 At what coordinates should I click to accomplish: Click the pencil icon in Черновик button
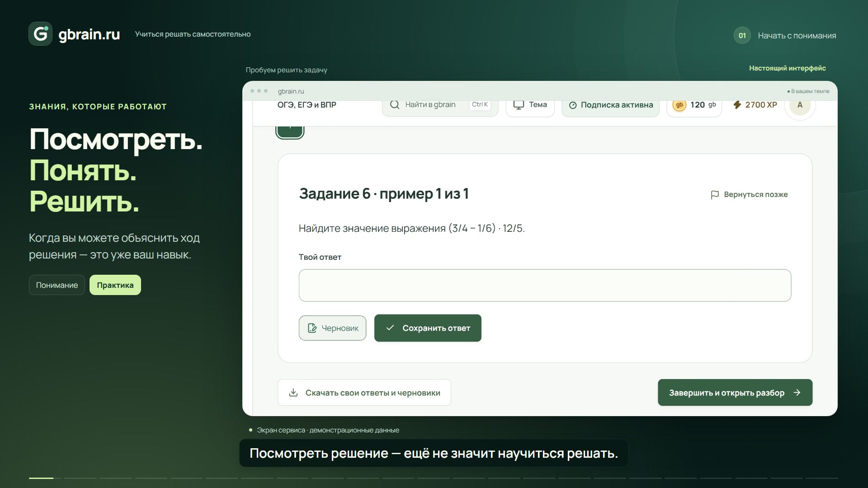[312, 328]
